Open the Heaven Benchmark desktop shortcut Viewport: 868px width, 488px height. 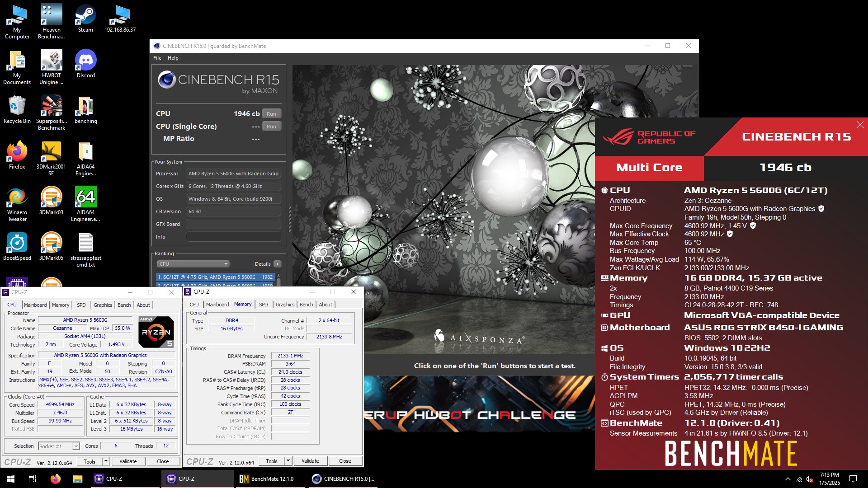(51, 22)
